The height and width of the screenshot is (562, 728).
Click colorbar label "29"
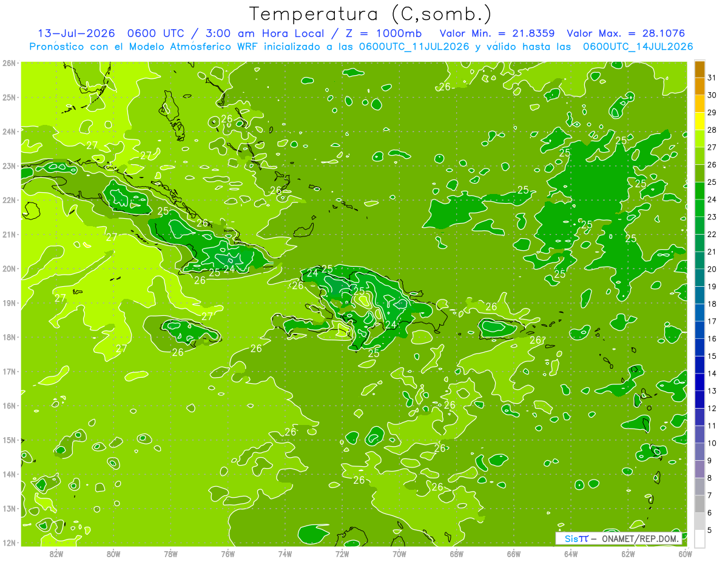click(x=712, y=113)
